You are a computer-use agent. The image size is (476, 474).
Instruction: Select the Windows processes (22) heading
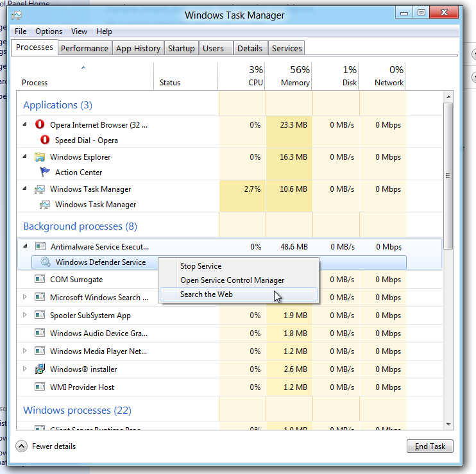pyautogui.click(x=77, y=410)
